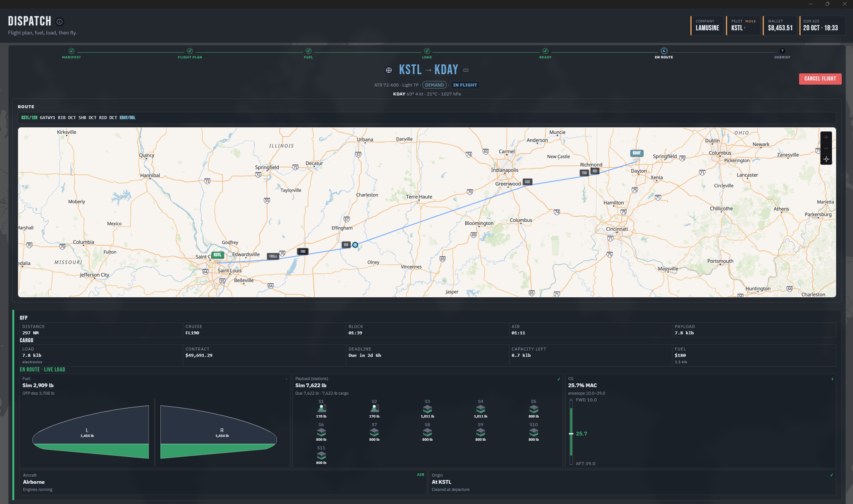Select the S5 cargo station icon
This screenshot has height=504, width=853.
pyautogui.click(x=534, y=409)
